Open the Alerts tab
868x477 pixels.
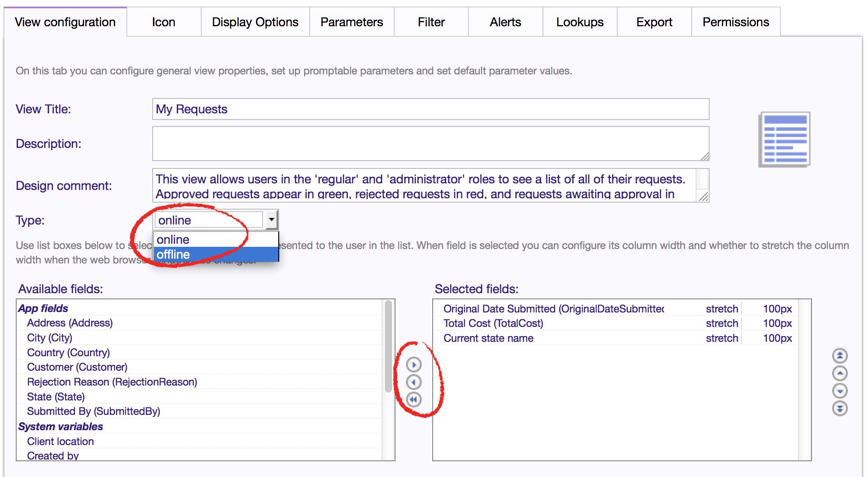point(505,22)
